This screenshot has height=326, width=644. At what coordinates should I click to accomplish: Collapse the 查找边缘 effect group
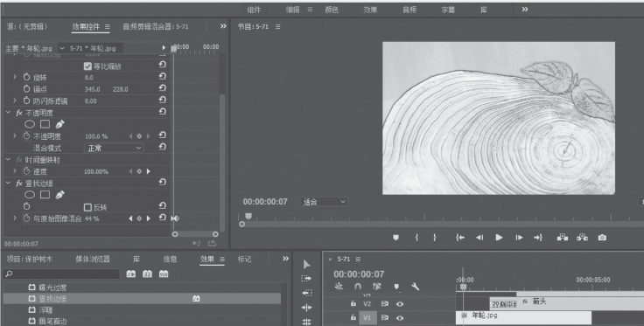click(x=8, y=183)
